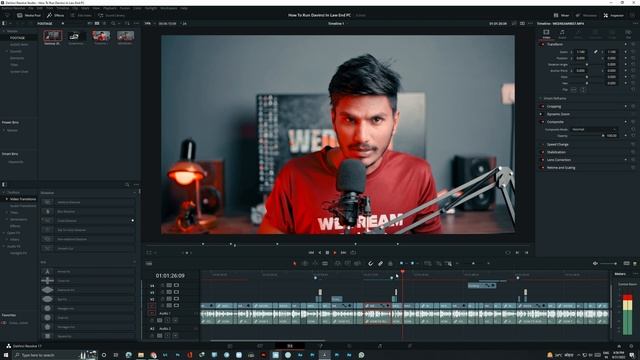Toggle the Linked Selection chain icon
Image resolution: width=640 pixels, height=360 pixels.
coord(380,264)
